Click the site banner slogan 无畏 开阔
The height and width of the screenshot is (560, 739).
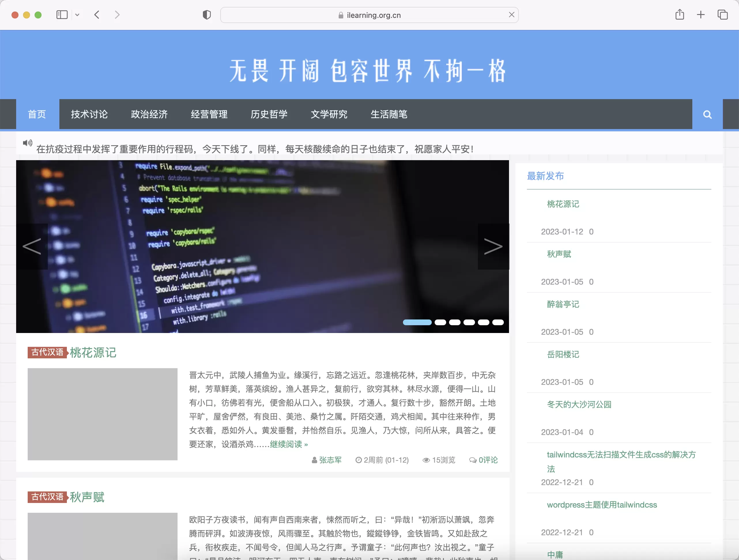(x=367, y=71)
